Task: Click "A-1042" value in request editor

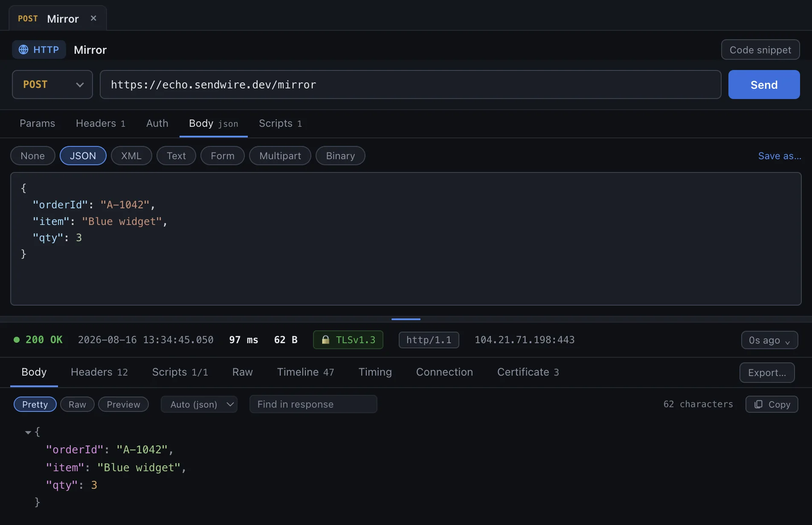Action: click(x=125, y=205)
